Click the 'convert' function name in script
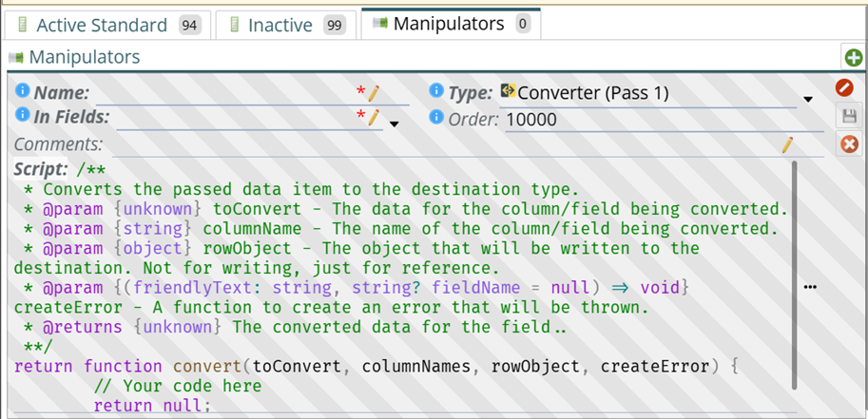868x419 pixels. pyautogui.click(x=209, y=366)
